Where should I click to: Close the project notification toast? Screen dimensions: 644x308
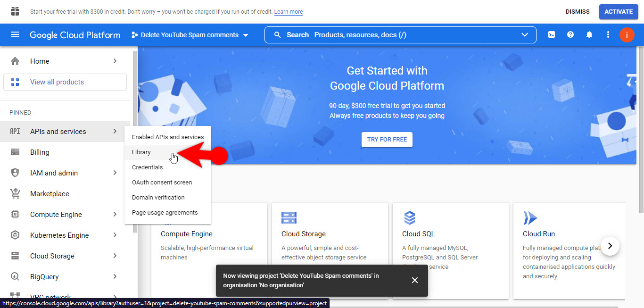[415, 280]
